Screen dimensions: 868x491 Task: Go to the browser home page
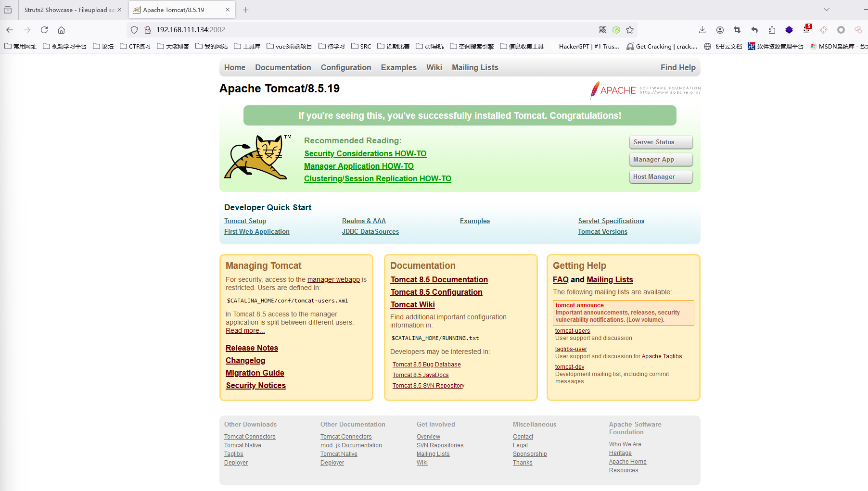pos(62,30)
